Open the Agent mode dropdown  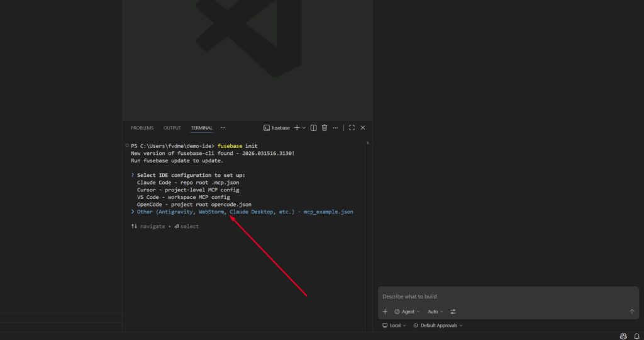407,312
